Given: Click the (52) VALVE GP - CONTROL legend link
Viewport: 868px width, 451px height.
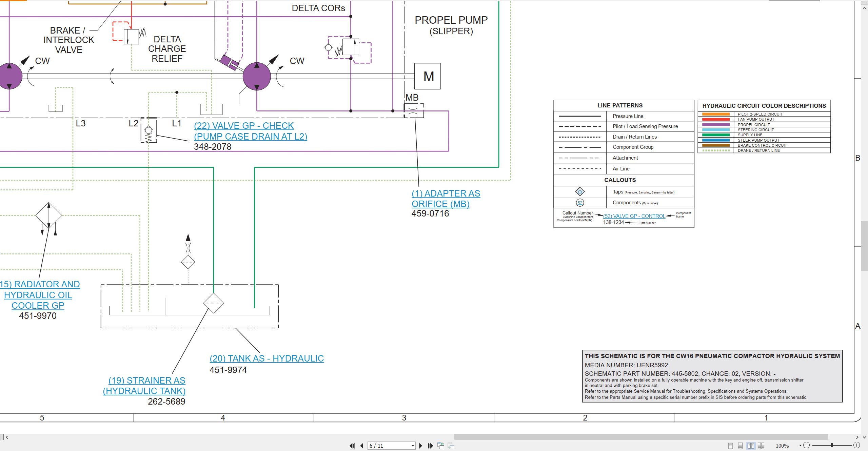Looking at the screenshot, I should (634, 216).
